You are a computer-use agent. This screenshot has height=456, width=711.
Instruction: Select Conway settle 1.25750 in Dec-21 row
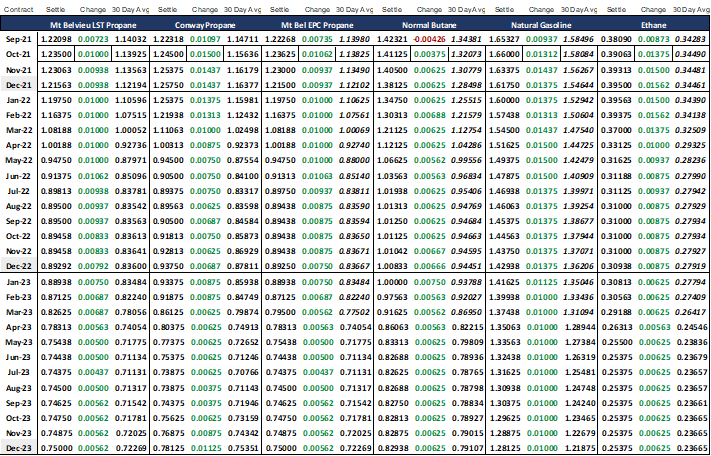(x=168, y=85)
